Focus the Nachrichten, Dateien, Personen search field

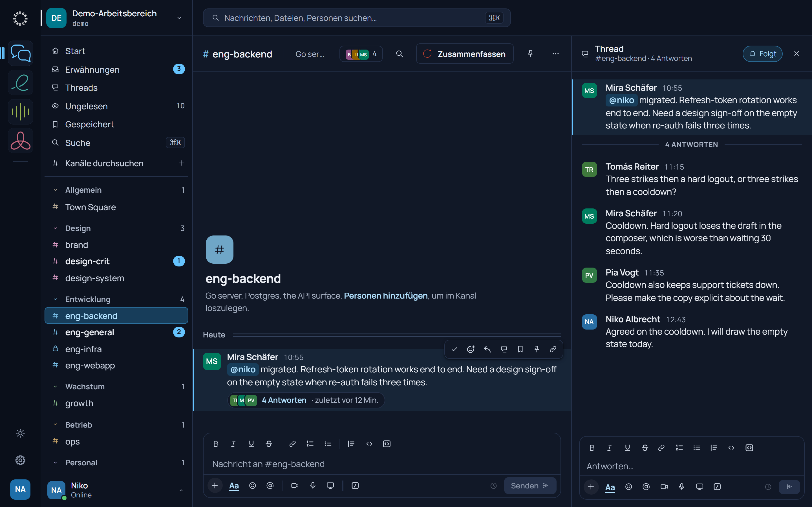[357, 18]
